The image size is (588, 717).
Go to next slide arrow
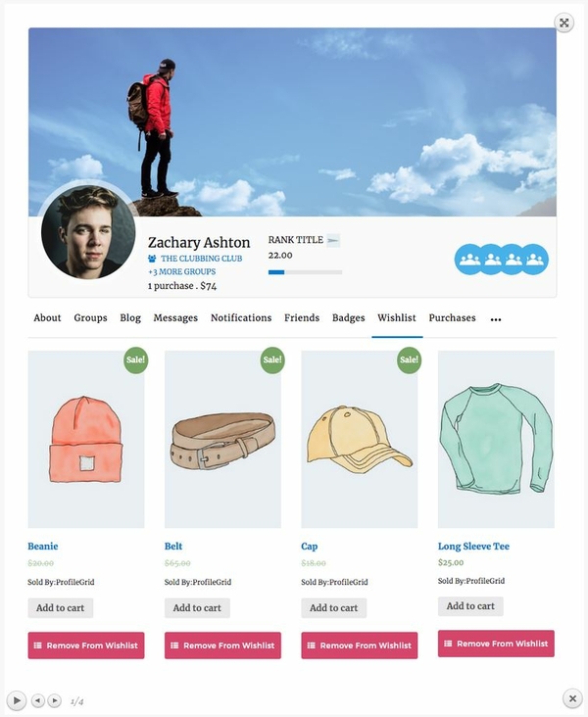tap(55, 700)
